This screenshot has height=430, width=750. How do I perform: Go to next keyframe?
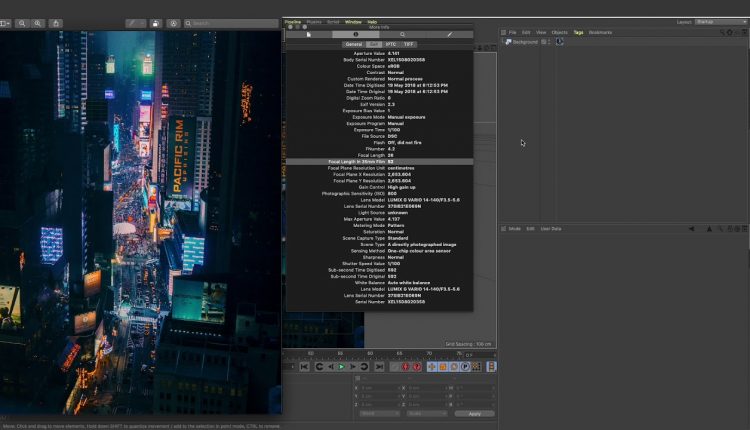point(364,367)
